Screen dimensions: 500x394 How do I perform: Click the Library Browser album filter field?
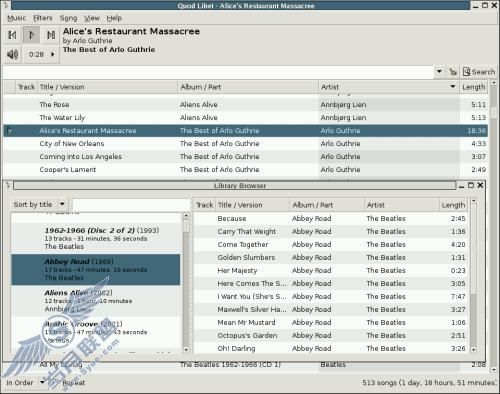131,204
